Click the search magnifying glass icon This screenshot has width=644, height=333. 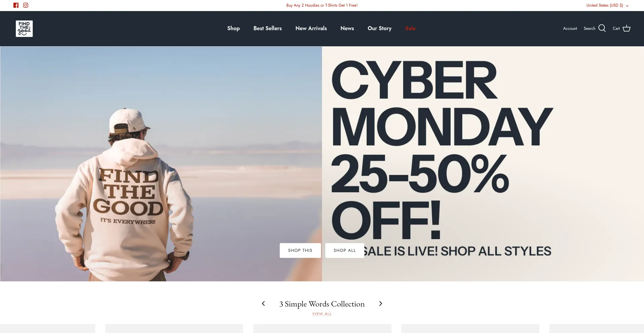click(x=602, y=29)
